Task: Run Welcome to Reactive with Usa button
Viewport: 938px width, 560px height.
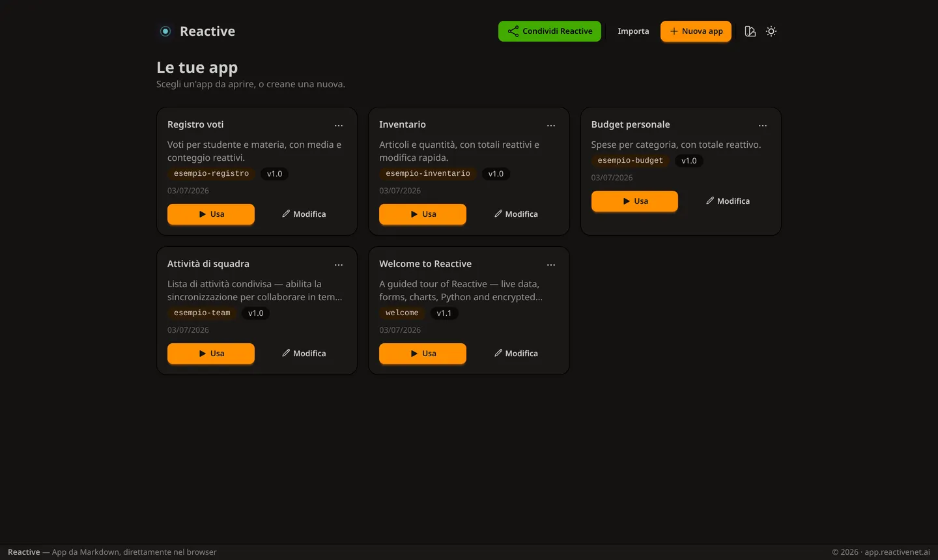Action: (423, 354)
